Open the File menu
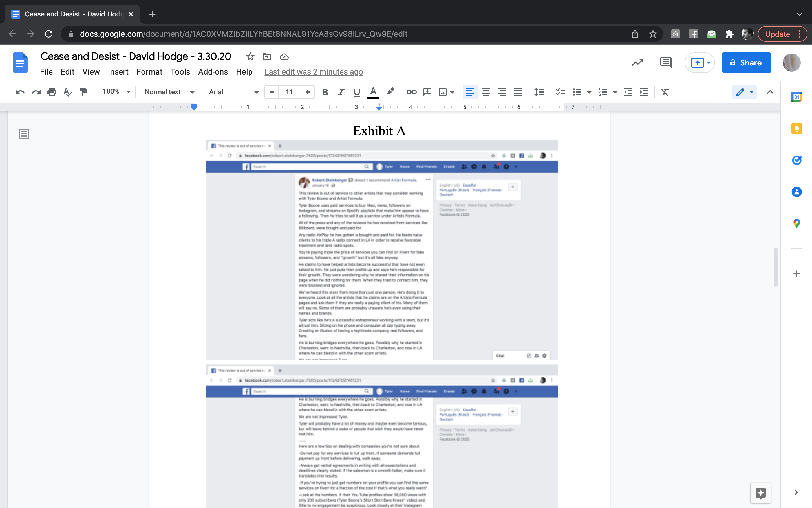Screen dimensions: 812x508 tap(46, 72)
